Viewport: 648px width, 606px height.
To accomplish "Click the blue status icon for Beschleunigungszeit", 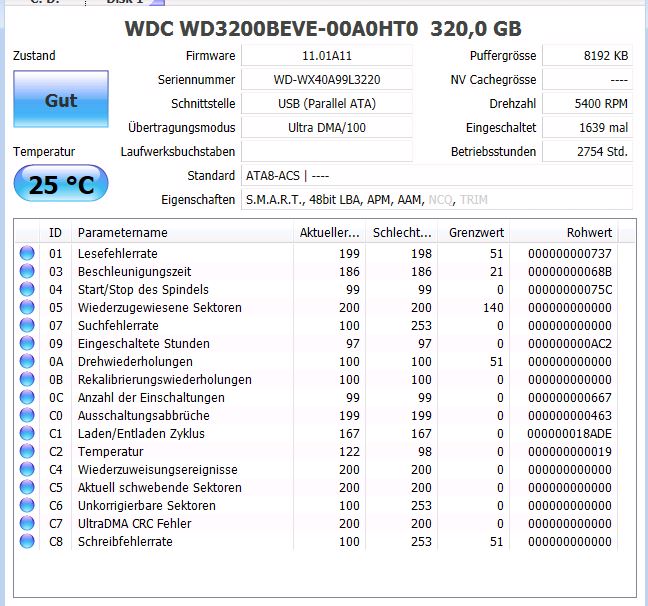I will pos(27,271).
